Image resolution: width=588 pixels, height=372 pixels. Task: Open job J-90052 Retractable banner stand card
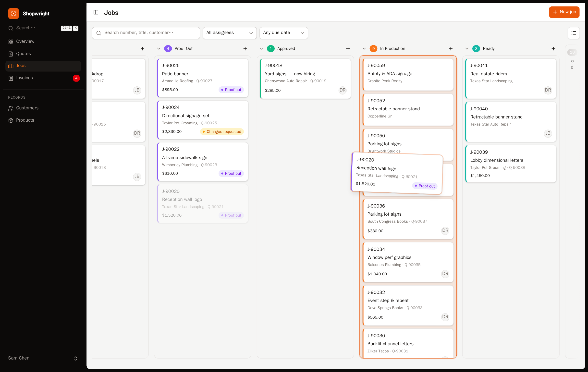coord(408,110)
